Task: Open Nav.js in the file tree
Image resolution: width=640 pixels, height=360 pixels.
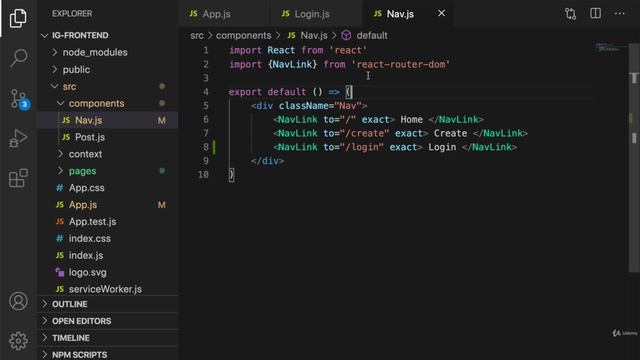Action: point(108,120)
